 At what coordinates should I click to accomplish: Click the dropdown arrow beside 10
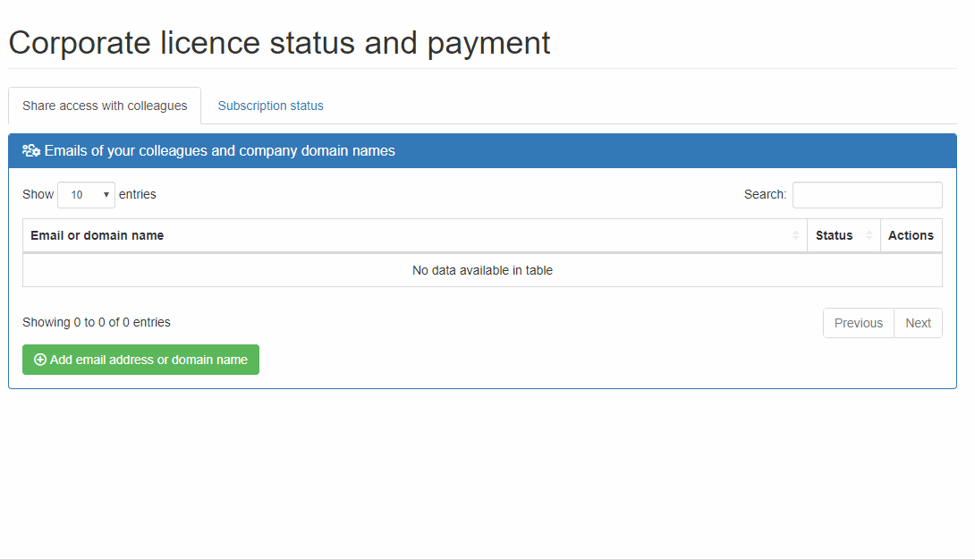(106, 195)
